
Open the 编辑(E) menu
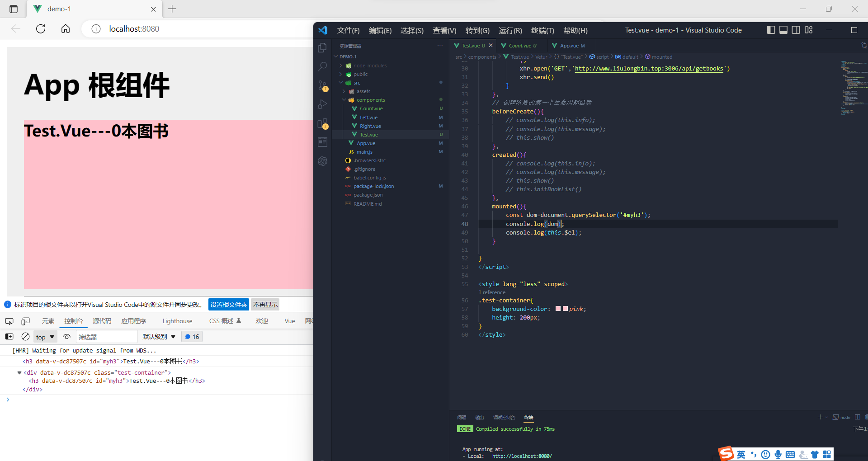tap(380, 30)
